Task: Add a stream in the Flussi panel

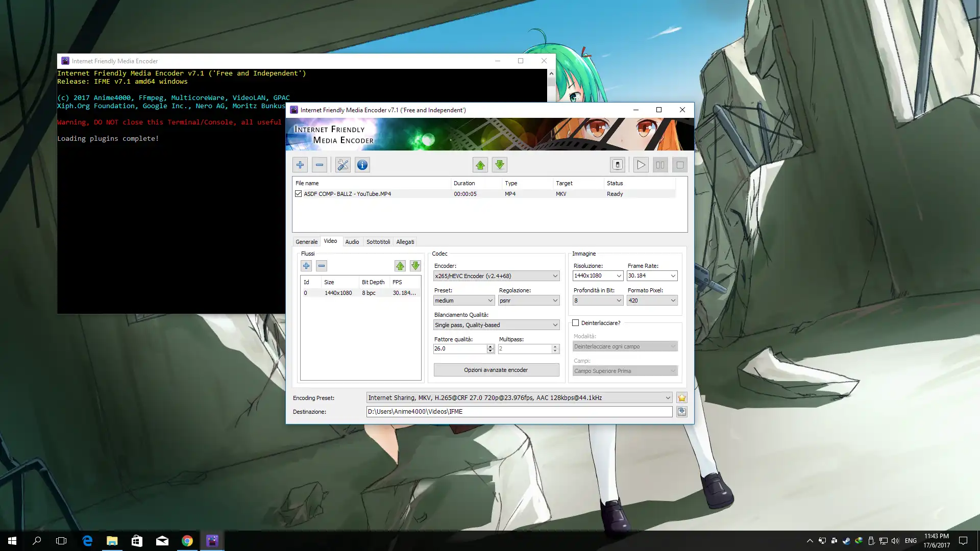Action: tap(306, 266)
